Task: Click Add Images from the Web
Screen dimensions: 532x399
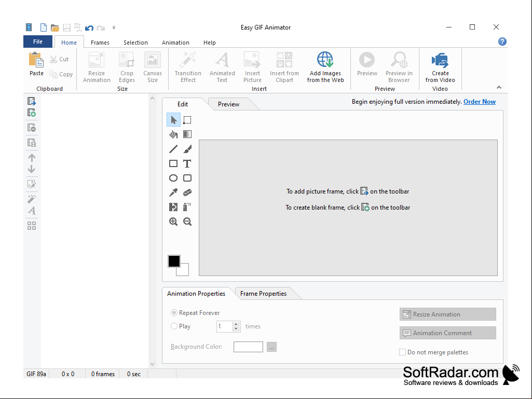Action: tap(325, 67)
